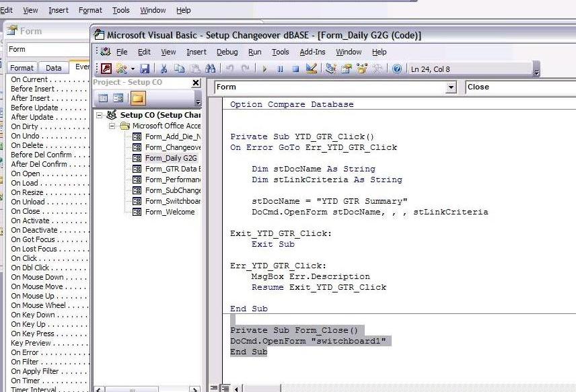Click the Form object selector in properties sheet

click(x=48, y=50)
